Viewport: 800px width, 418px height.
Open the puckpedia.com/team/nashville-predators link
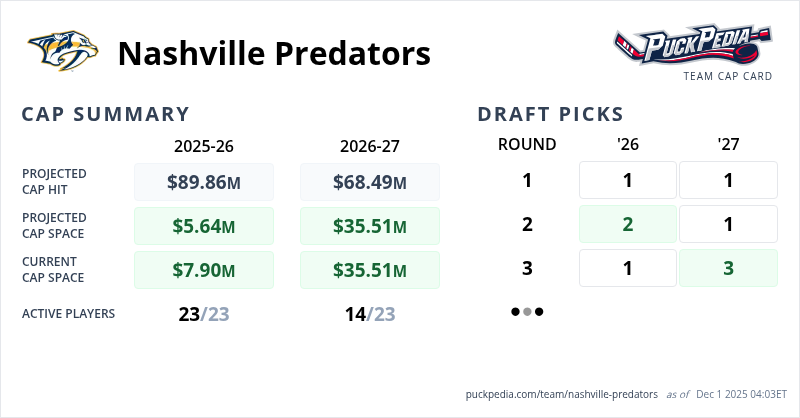[x=562, y=394]
